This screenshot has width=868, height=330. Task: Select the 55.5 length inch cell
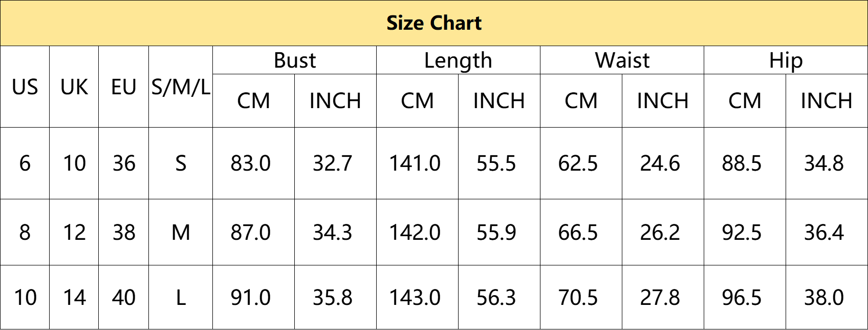500,163
